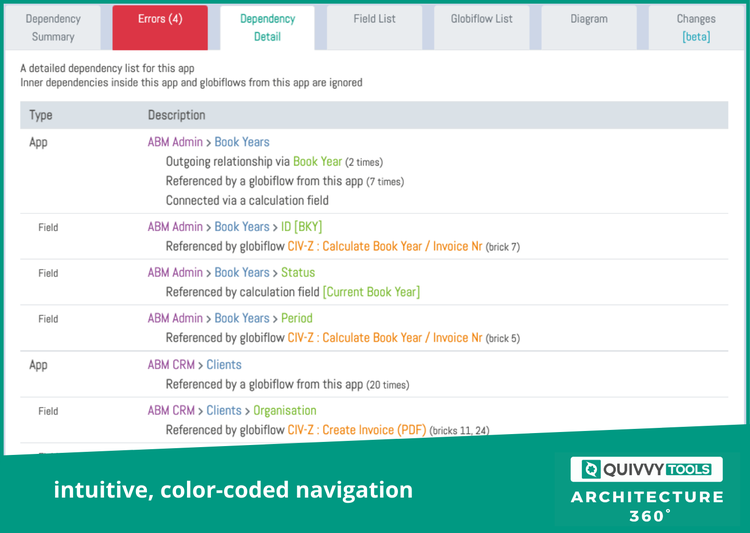Image resolution: width=750 pixels, height=533 pixels.
Task: Open Book Years link in Status row
Action: [242, 273]
